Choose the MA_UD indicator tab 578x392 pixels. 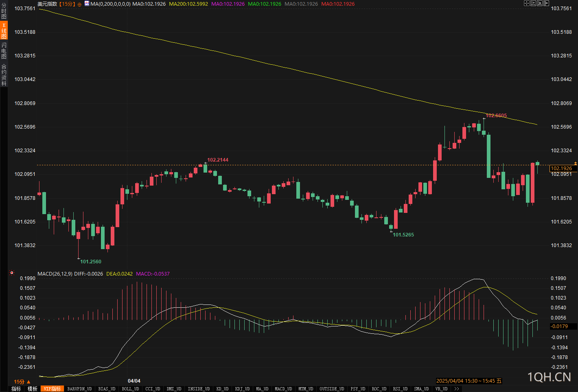(x=262, y=389)
